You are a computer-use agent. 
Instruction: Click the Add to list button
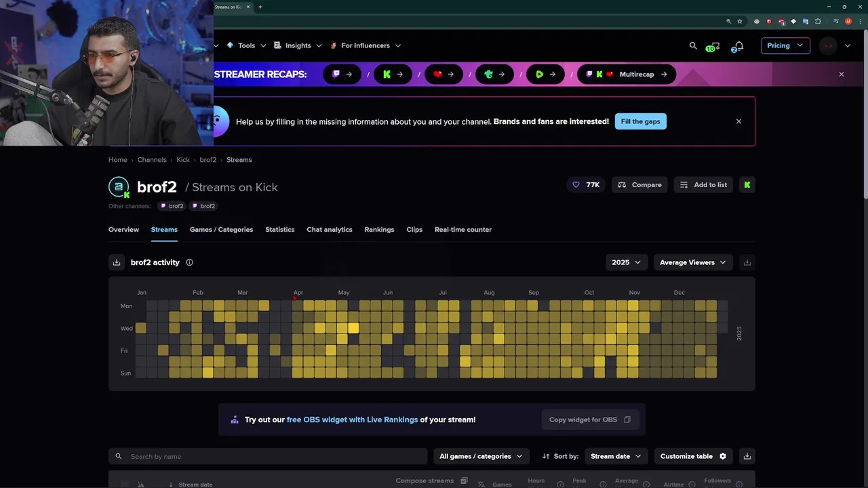pos(703,184)
